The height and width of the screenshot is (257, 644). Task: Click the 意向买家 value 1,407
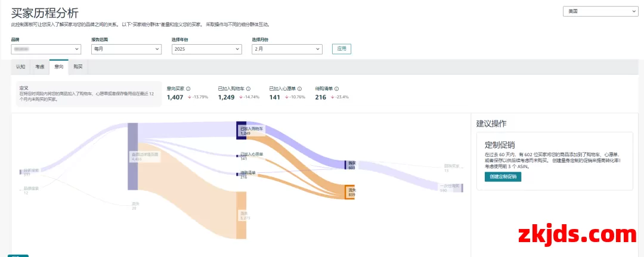click(x=175, y=97)
